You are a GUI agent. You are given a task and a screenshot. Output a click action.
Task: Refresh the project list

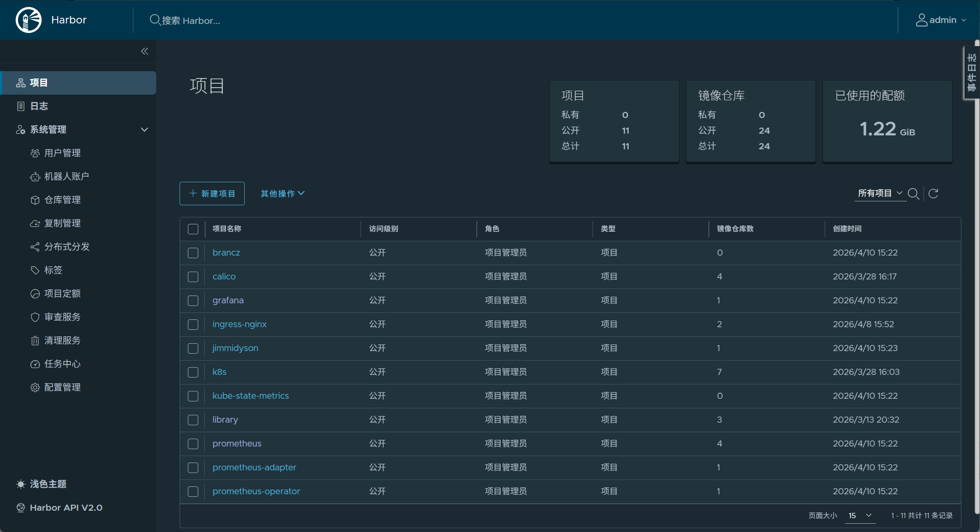pos(934,194)
